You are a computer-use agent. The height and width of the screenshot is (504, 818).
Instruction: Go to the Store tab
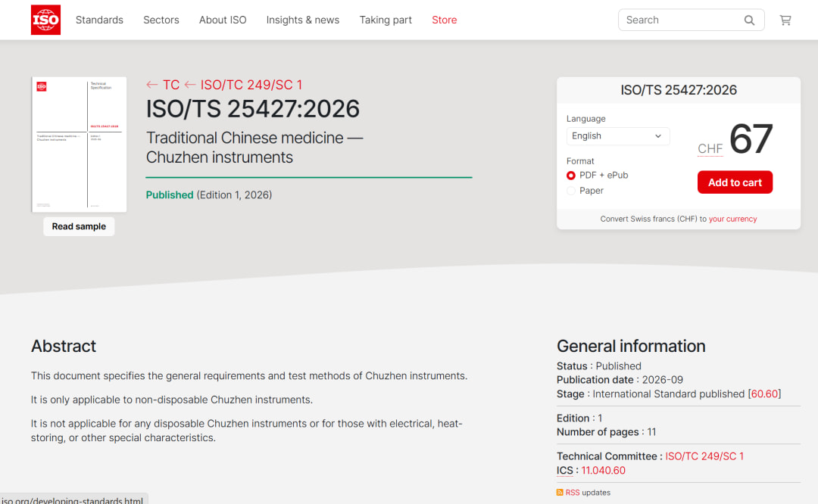pos(445,20)
